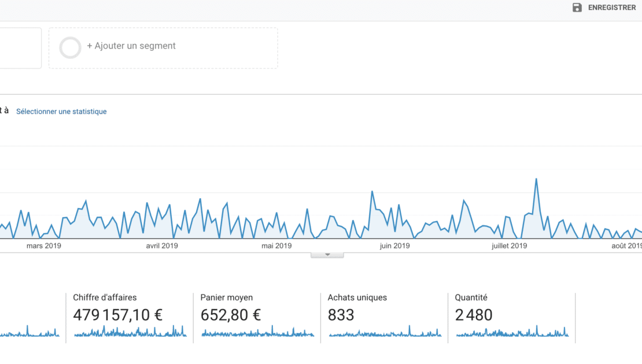Click the tall chart peak before juin 2019

click(372, 192)
